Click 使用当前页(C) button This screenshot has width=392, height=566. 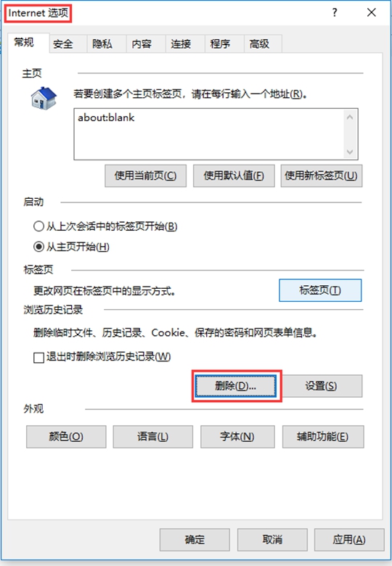(x=145, y=176)
